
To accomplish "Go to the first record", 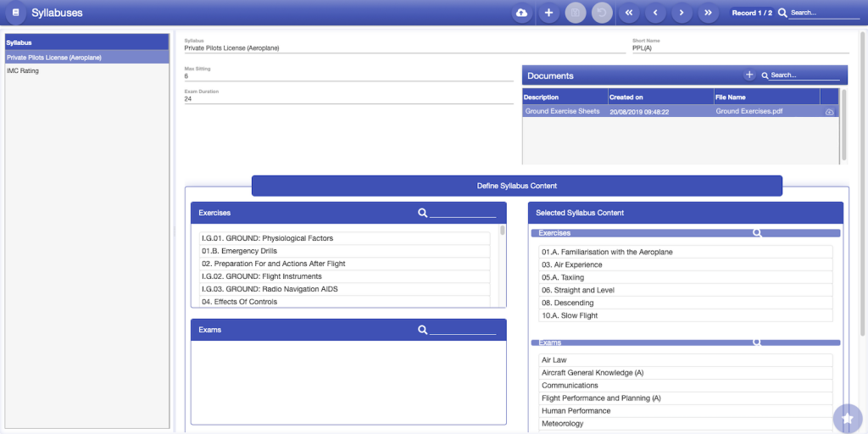I will point(629,13).
